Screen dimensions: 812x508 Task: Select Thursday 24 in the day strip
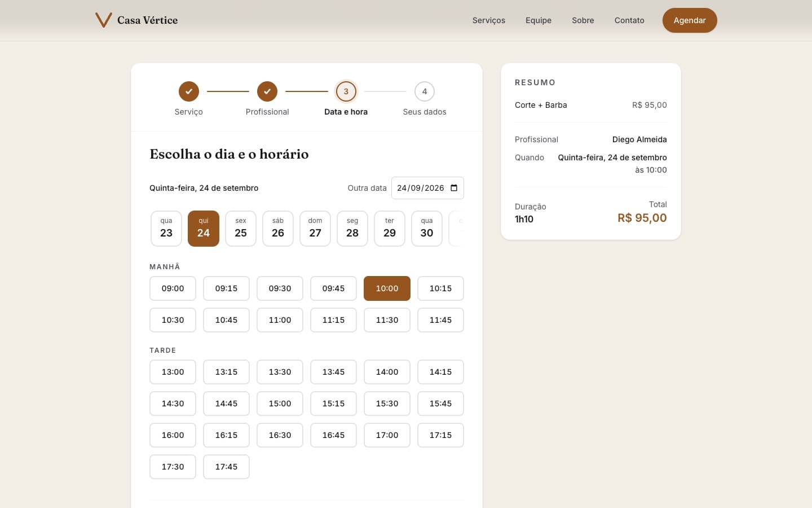coord(204,229)
